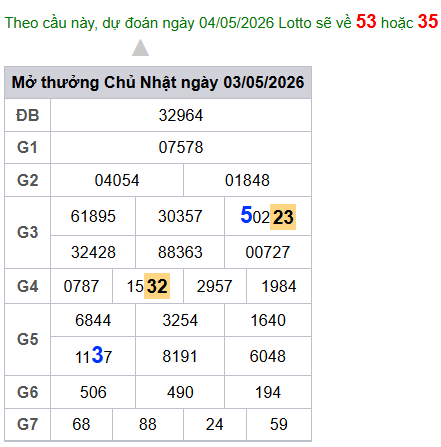The image size is (441, 447).
Task: Click G6 value 506
Action: [x=93, y=392]
